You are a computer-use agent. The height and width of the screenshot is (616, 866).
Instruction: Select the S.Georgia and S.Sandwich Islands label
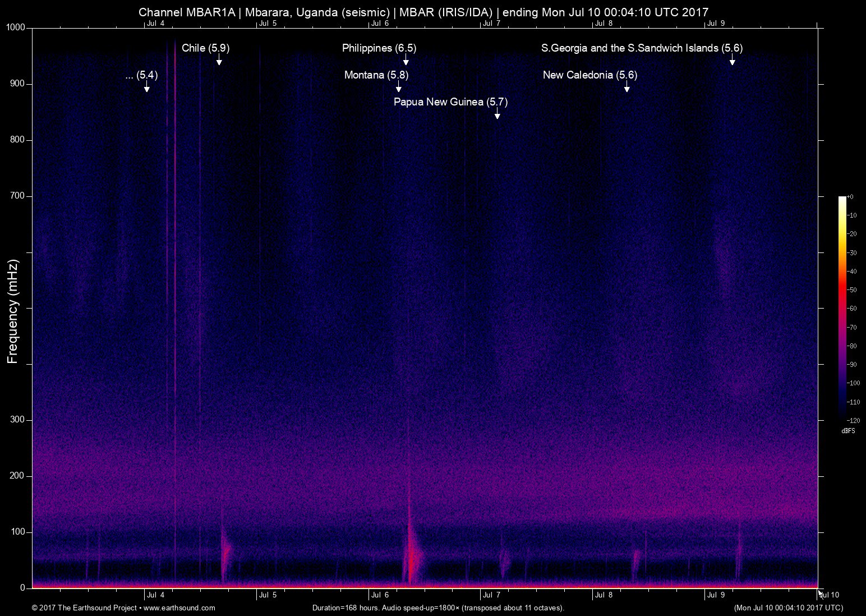click(642, 48)
